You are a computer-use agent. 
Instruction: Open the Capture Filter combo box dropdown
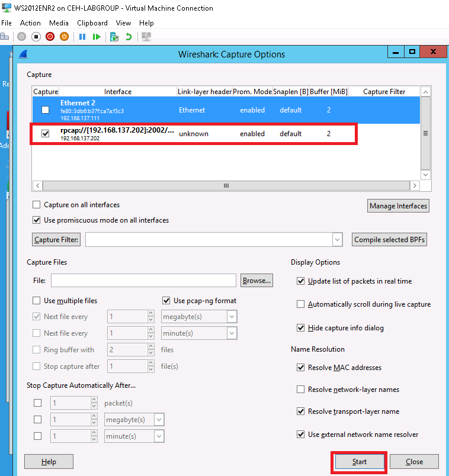(x=337, y=240)
